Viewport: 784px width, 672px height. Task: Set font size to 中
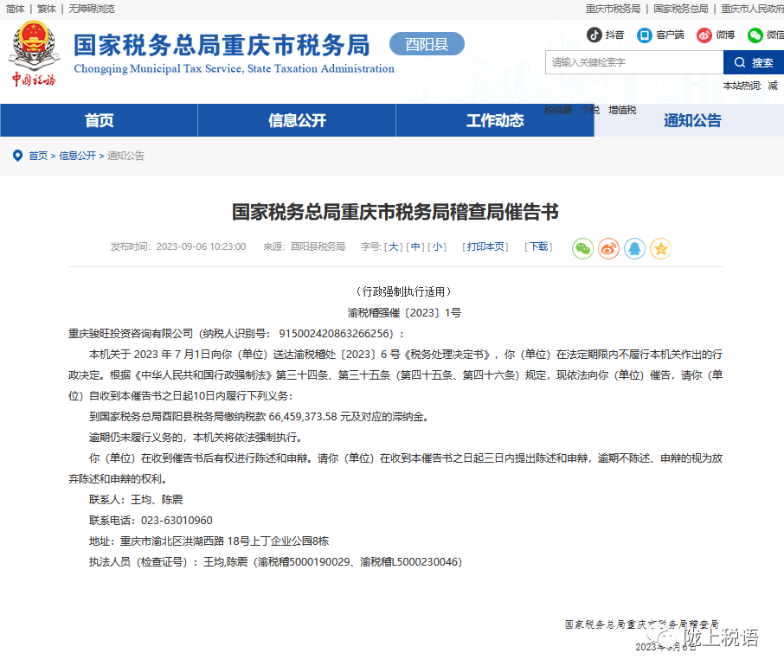(x=415, y=246)
